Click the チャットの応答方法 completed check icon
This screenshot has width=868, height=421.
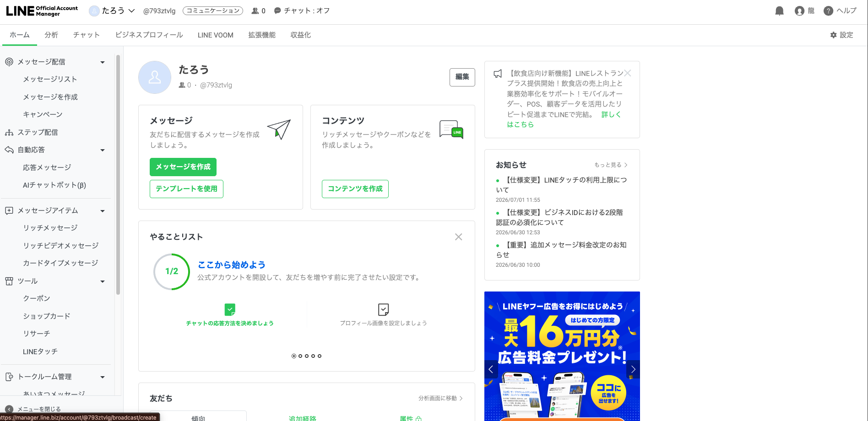point(230,310)
